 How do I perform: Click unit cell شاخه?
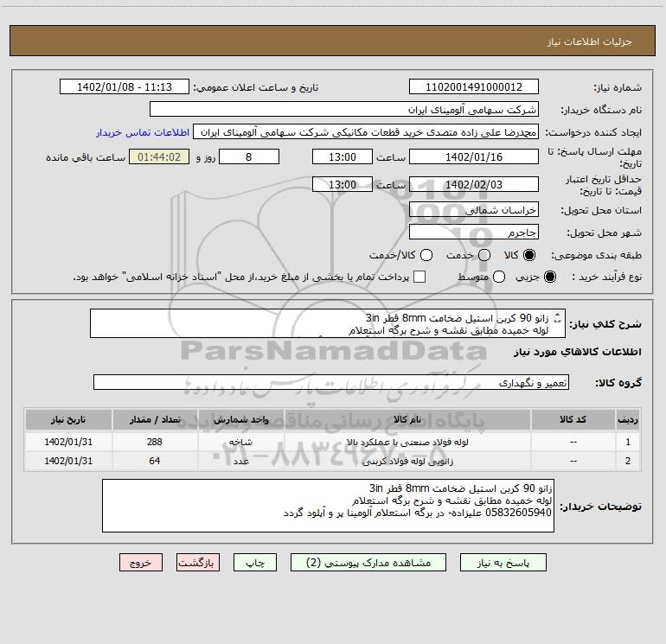[x=240, y=442]
